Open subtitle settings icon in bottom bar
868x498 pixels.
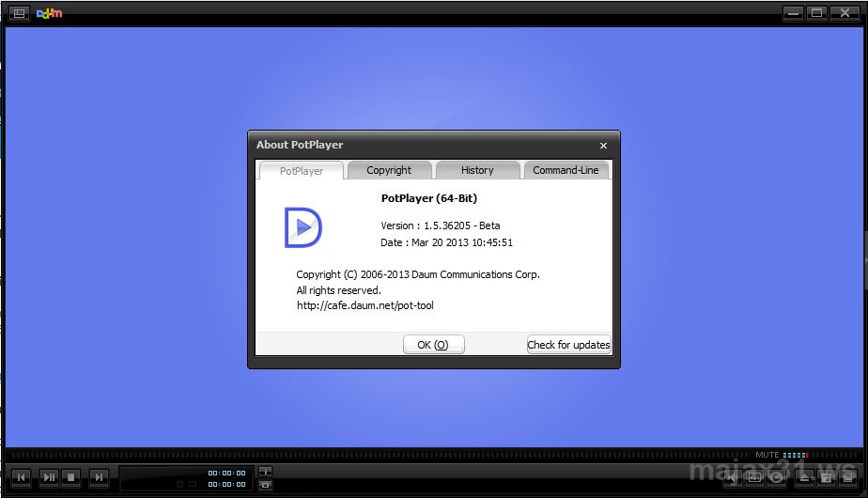pos(754,478)
